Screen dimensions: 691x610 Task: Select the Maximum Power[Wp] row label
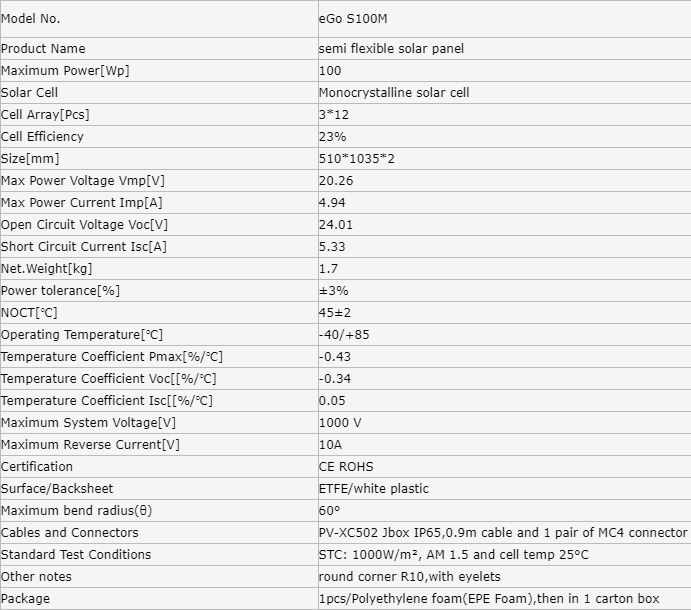[65, 71]
